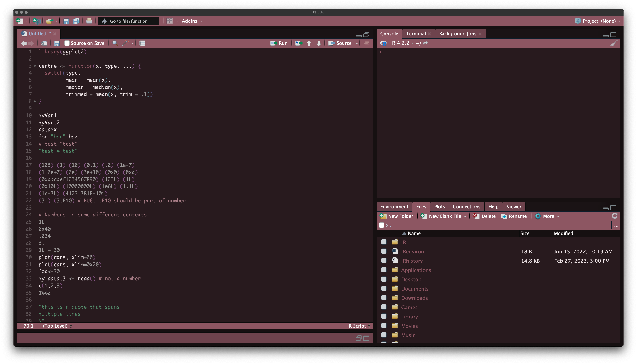637x364 pixels.
Task: Re-run the previous code region
Action: coord(299,43)
